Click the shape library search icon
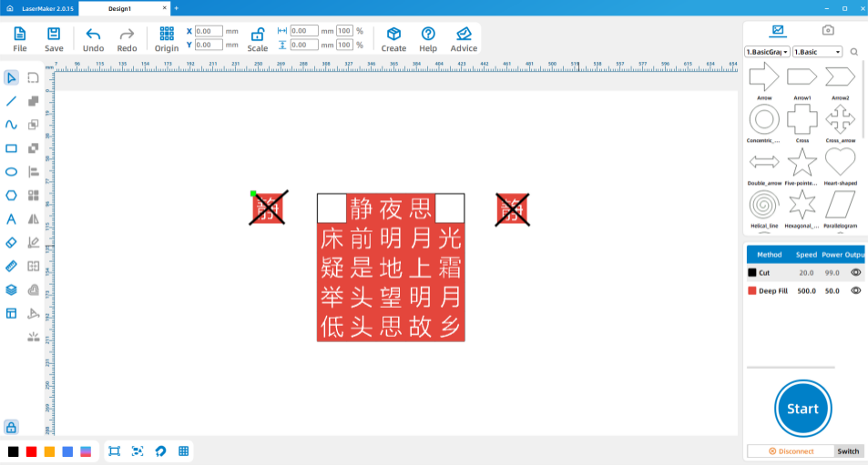This screenshot has width=868, height=466. pos(854,52)
